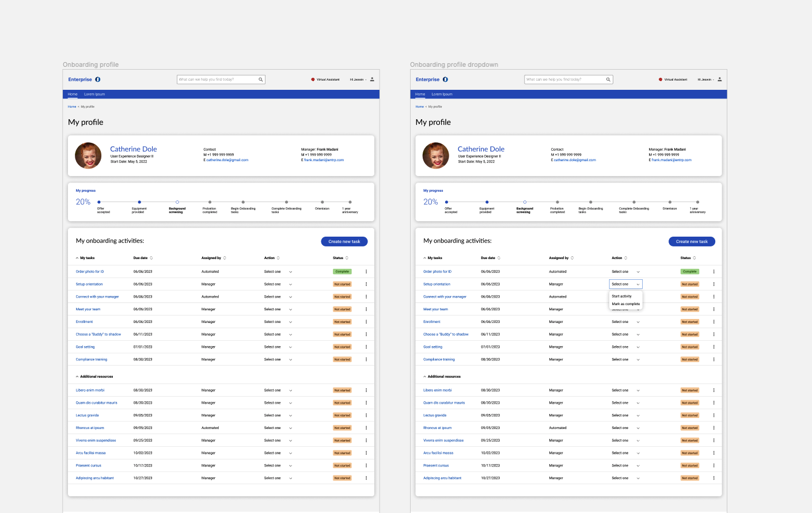
Task: Open kebab menu for Lectus gravida, dropdown frame
Action: (x=714, y=415)
